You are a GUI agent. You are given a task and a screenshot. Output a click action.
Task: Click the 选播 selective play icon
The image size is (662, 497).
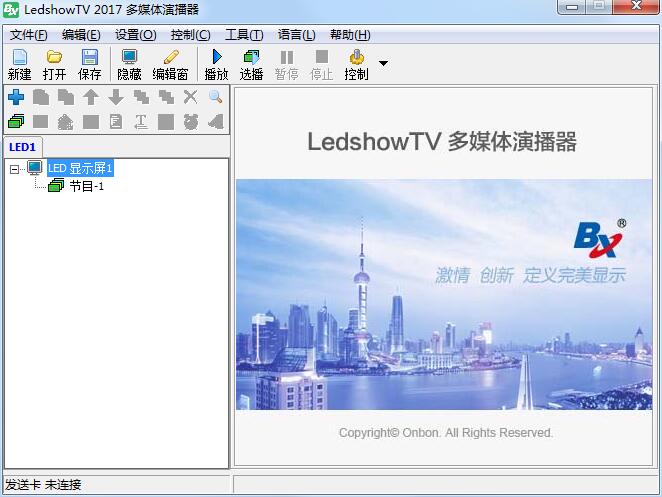pos(251,64)
